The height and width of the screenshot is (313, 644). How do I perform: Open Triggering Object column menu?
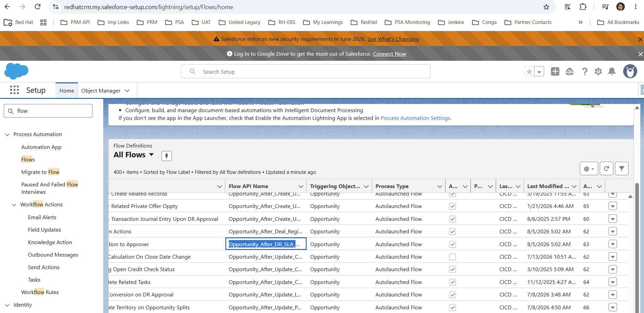[x=366, y=186]
